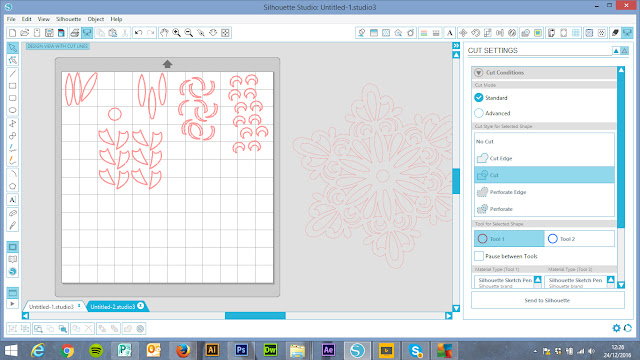Enable Pause between Tools checkbox
The width and height of the screenshot is (640, 360).
pos(479,256)
